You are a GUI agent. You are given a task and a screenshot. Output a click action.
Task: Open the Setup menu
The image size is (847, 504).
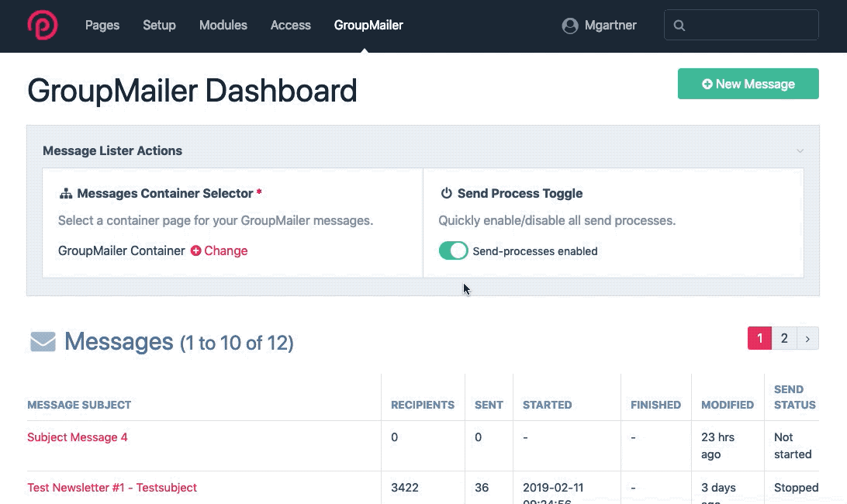point(159,26)
